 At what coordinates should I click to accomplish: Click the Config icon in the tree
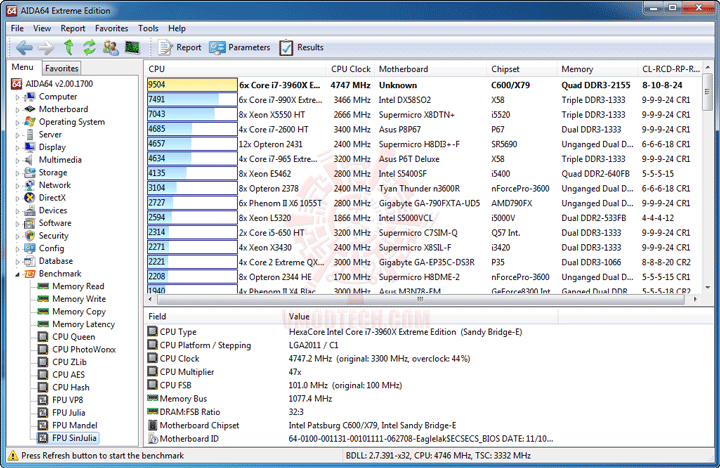30,248
